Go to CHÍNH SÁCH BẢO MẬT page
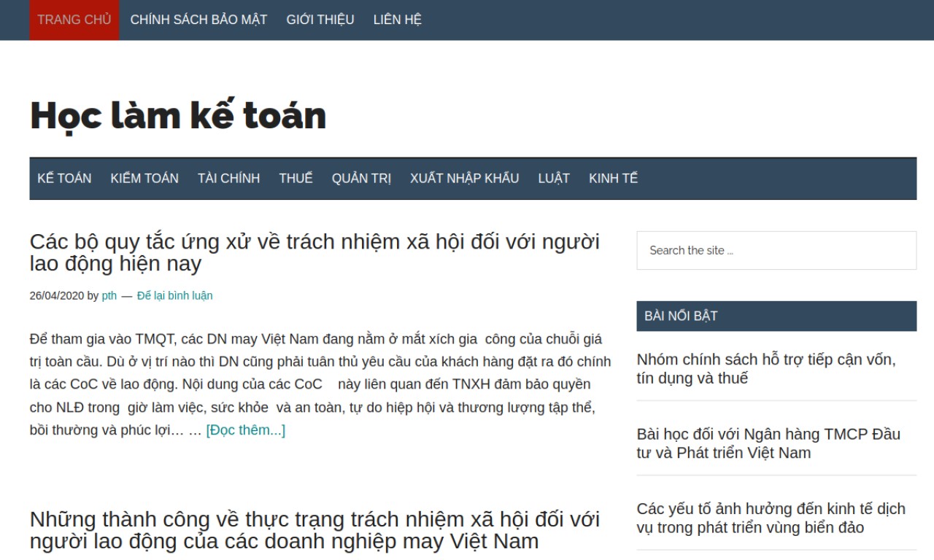 [198, 20]
